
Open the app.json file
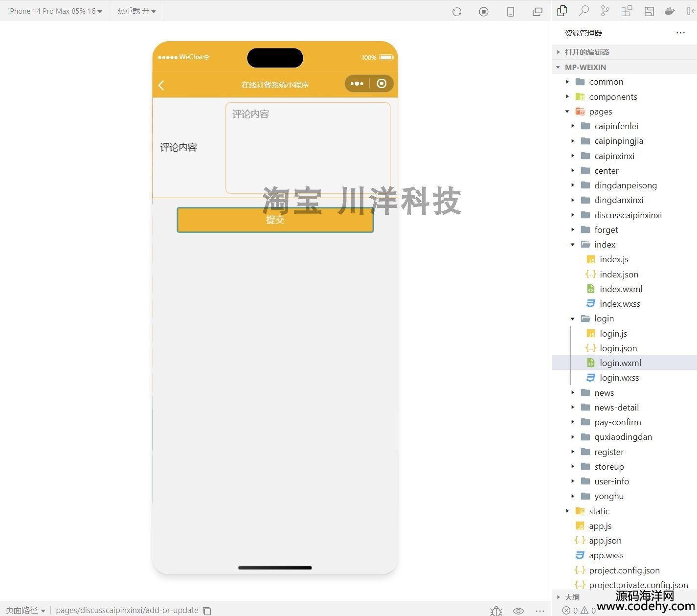[x=605, y=541]
